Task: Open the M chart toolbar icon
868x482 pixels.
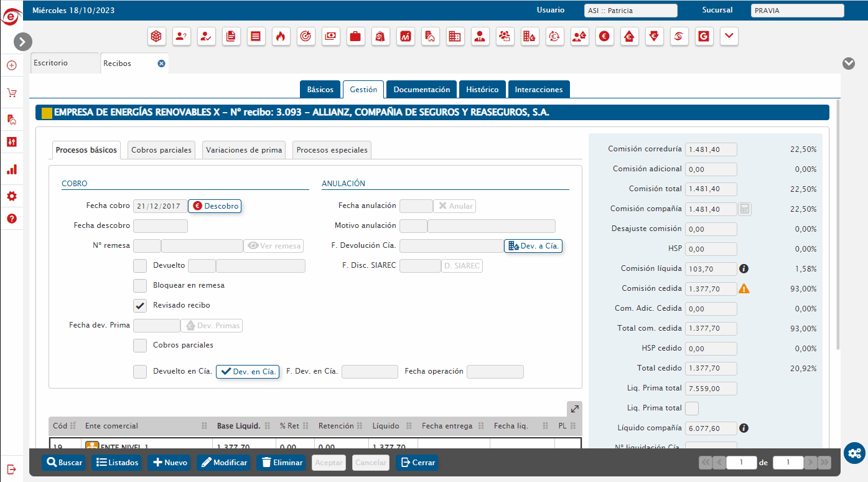Action: pyautogui.click(x=405, y=37)
